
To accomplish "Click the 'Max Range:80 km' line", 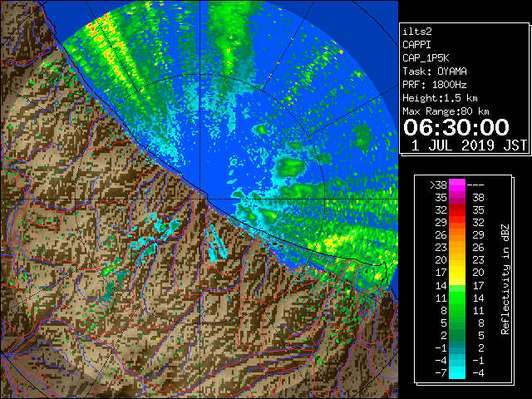I will (446, 111).
